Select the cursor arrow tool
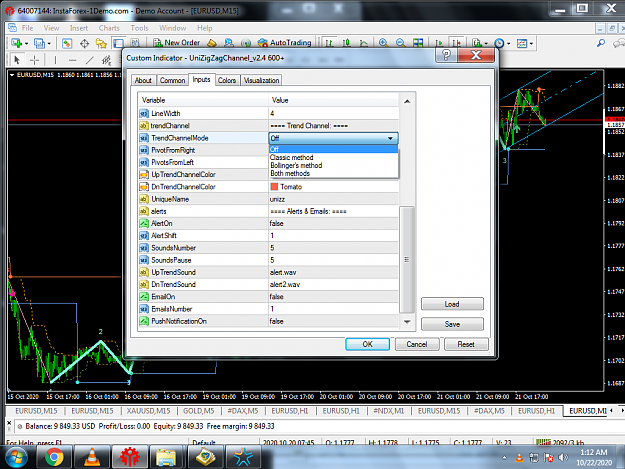Screen dimensions: 625x469 point(17,60)
